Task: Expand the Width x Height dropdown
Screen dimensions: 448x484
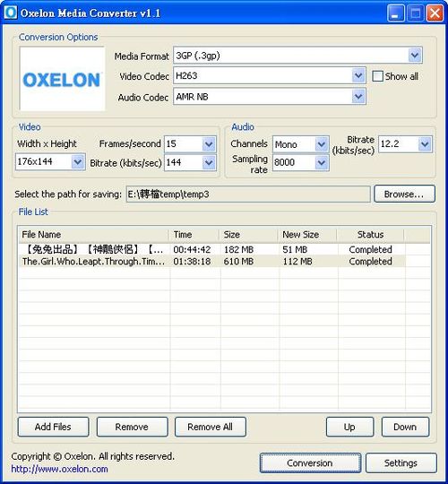Action: point(77,161)
